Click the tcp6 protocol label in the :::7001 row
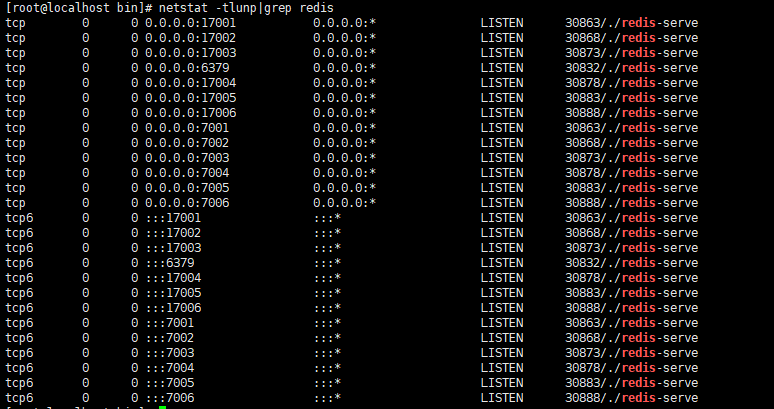This screenshot has height=409, width=774. pyautogui.click(x=19, y=323)
